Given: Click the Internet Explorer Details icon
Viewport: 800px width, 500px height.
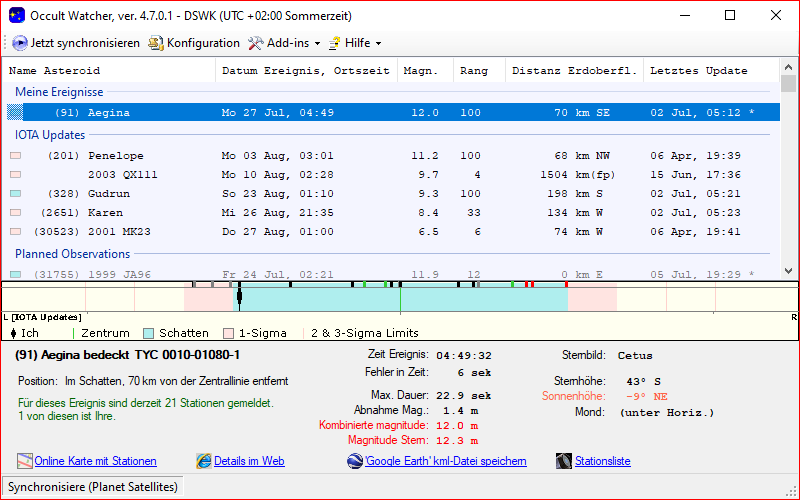Looking at the screenshot, I should click(x=204, y=461).
